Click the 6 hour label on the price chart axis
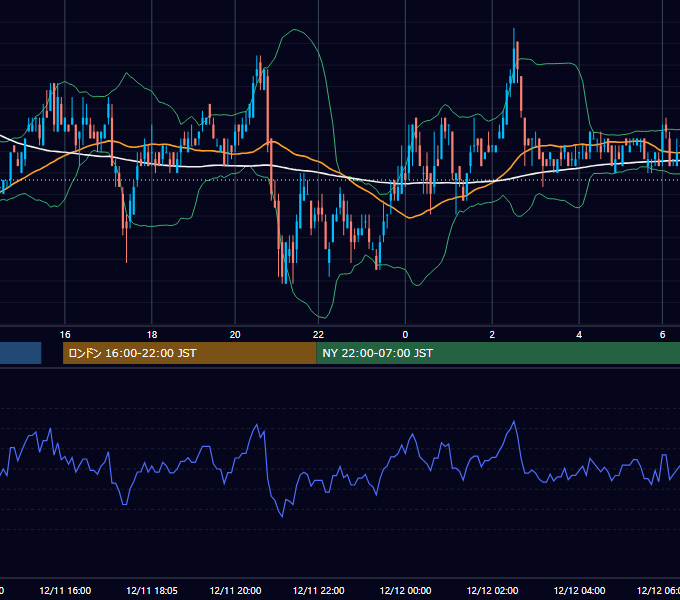Viewport: 680px width, 600px height. 662,335
